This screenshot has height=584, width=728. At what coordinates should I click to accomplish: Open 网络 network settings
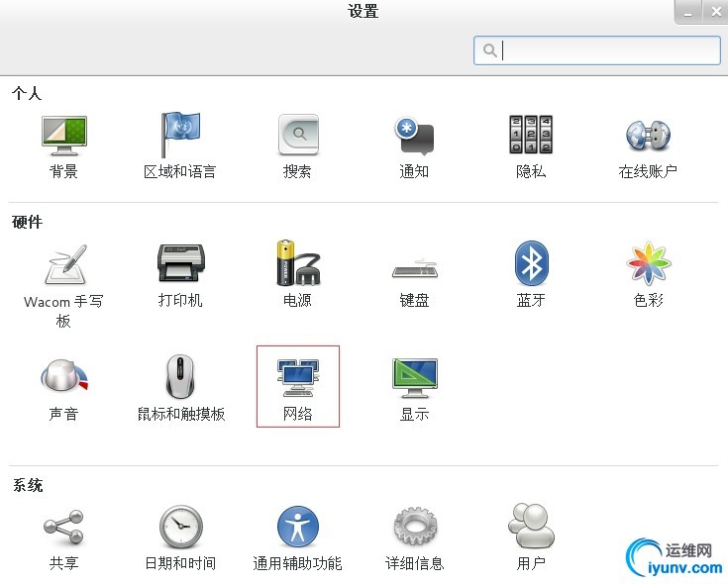(298, 386)
